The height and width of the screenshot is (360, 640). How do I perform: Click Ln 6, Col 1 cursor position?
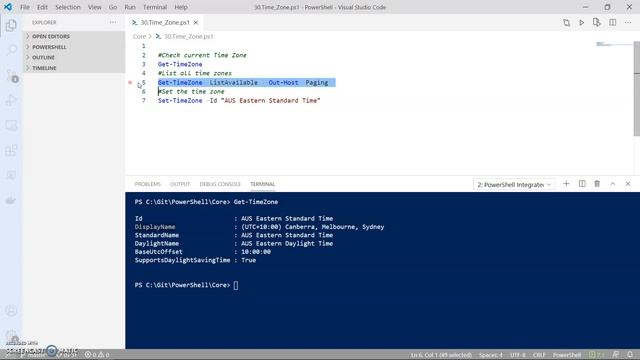coord(441,355)
